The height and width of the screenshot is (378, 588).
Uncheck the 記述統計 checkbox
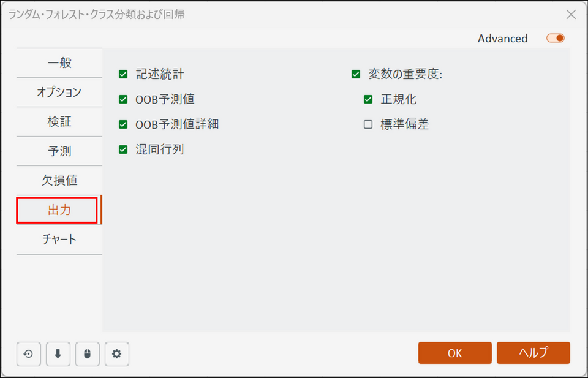tap(123, 74)
